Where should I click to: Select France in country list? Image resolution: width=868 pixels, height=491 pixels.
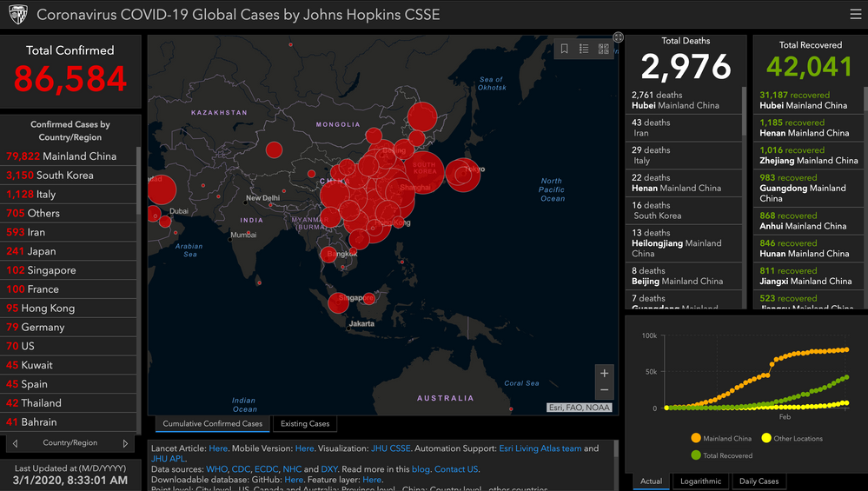[69, 289]
